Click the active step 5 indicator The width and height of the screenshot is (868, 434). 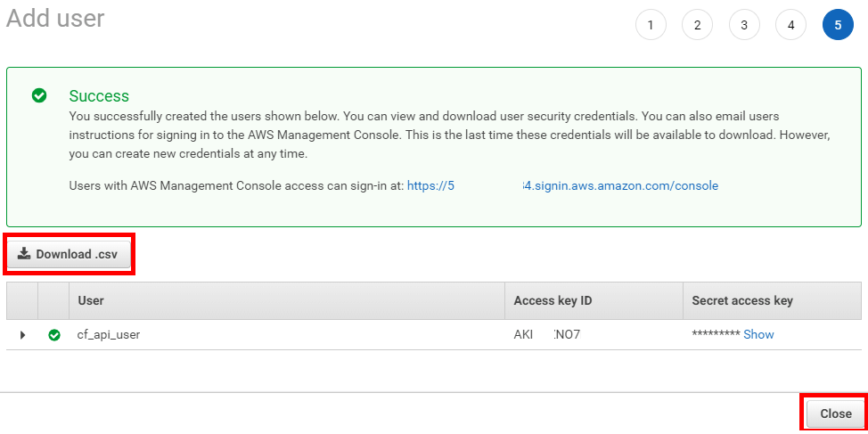coord(838,25)
